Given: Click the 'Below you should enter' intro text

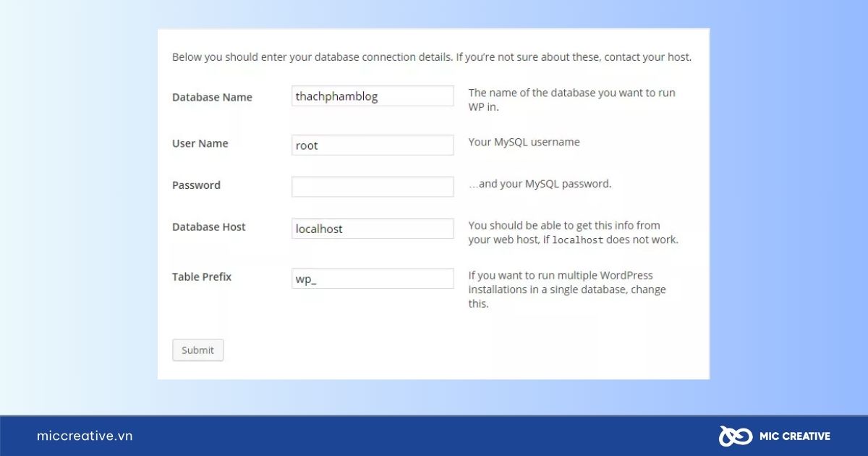Looking at the screenshot, I should point(432,57).
